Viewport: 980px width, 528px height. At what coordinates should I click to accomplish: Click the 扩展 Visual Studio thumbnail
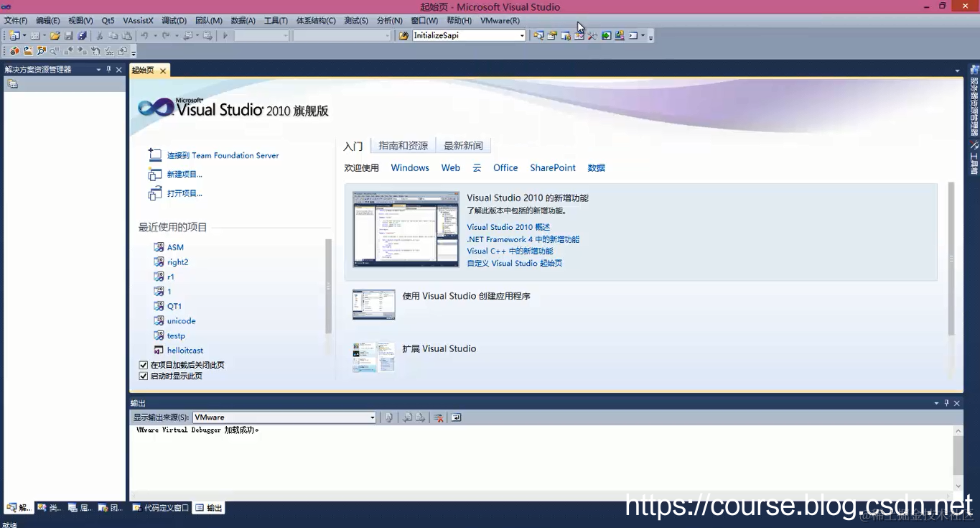373,357
